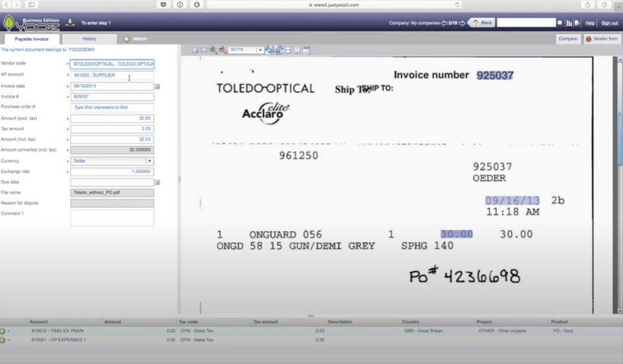This screenshot has width=623, height=364.
Task: Add line on 610012 row plus icon
Action: (3, 331)
